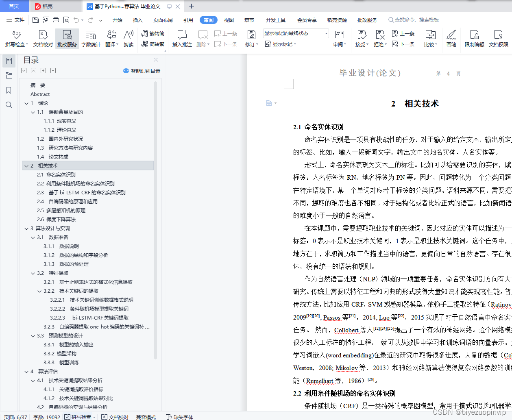Click 智能识别目录 smart outline detection
Viewport: 512px width, 420px height.
pos(142,71)
